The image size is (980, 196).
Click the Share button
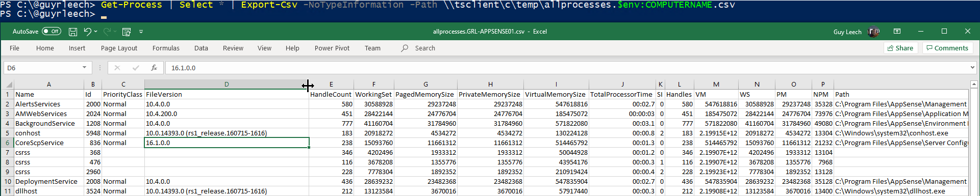(x=900, y=48)
